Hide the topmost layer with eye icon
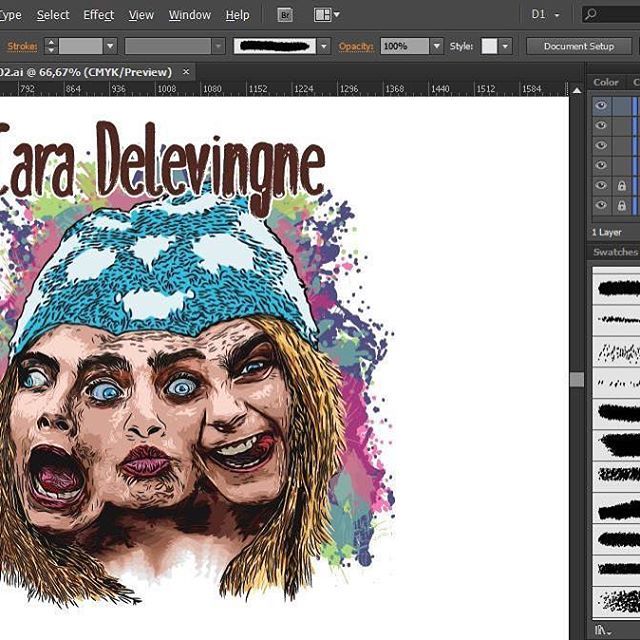The height and width of the screenshot is (640, 640). pos(601,105)
